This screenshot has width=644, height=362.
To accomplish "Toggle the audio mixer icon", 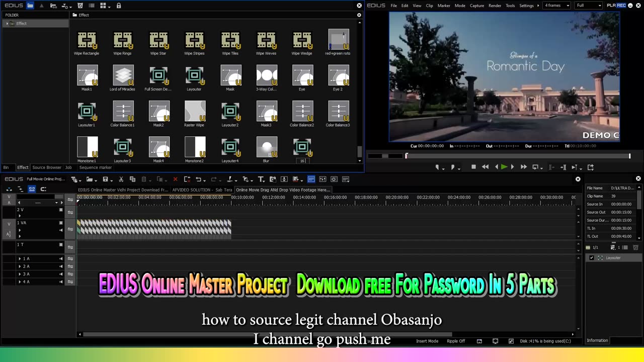I will pyautogui.click(x=323, y=179).
